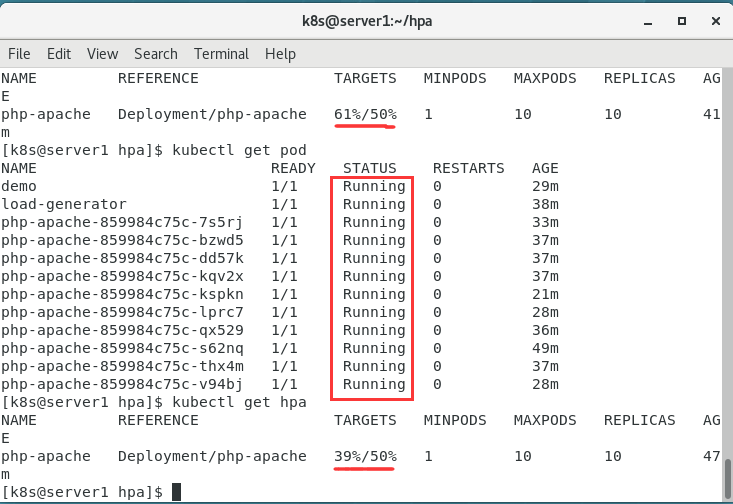The image size is (733, 504).
Task: Click pod php-apache-859984c75c-s62nq
Action: (x=122, y=348)
